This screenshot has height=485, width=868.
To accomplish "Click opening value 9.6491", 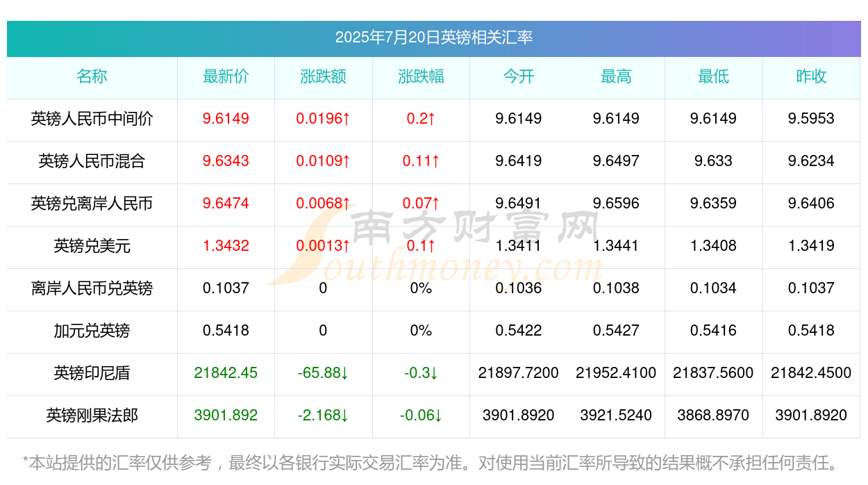I will tap(519, 204).
